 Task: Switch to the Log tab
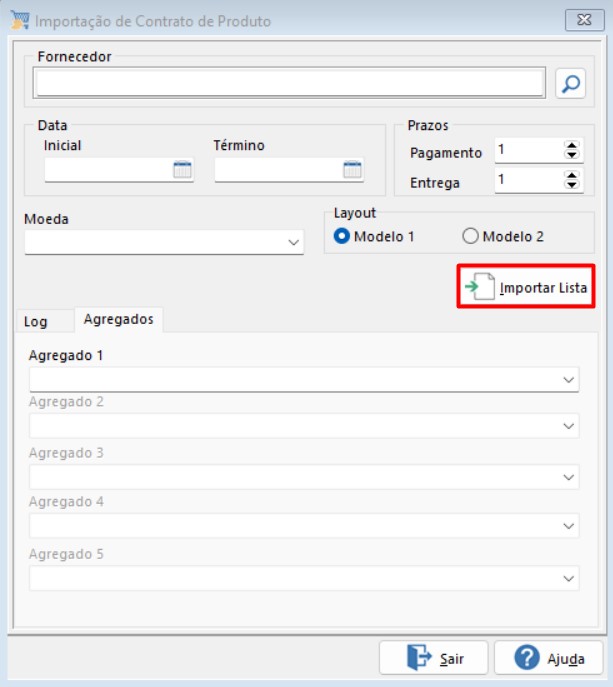pos(44,321)
